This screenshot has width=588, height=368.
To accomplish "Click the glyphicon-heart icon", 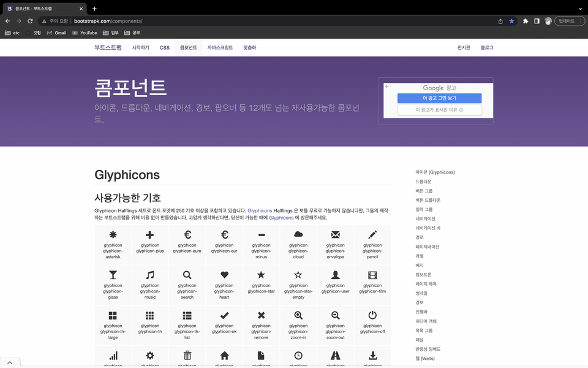I will pos(224,275).
